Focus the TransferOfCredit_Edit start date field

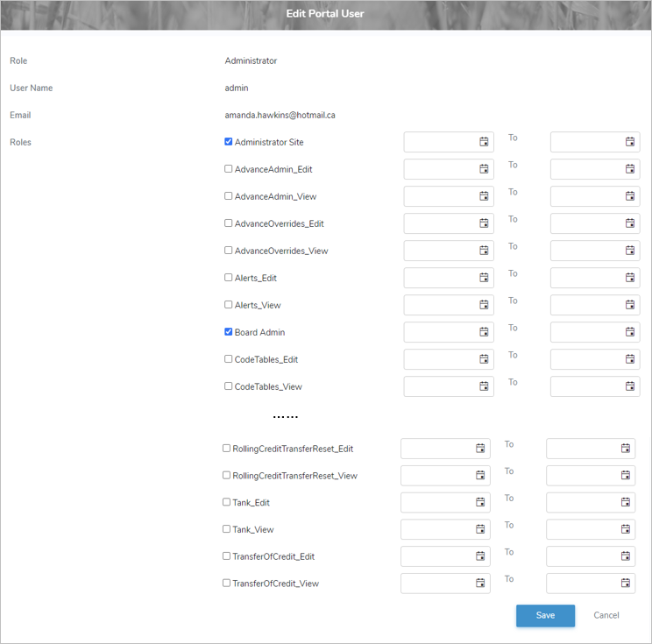(436, 556)
